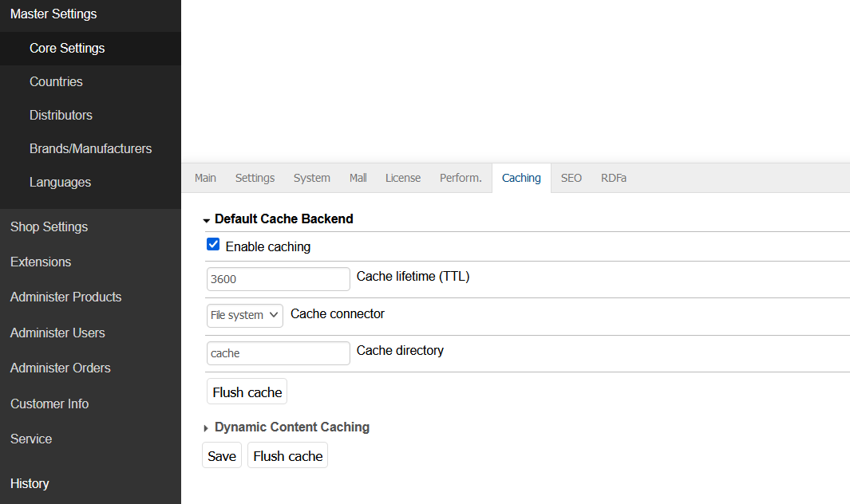This screenshot has height=504, width=850.
Task: Click Flush cache beside the Save button
Action: (x=287, y=456)
